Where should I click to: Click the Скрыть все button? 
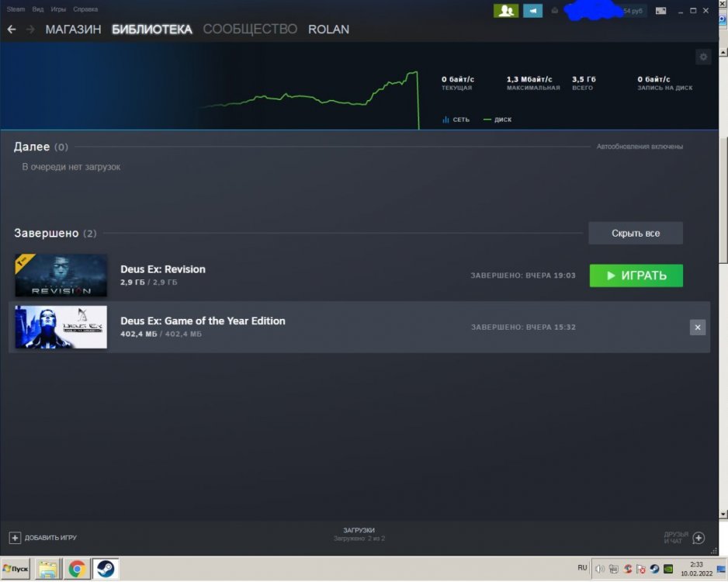tap(635, 234)
